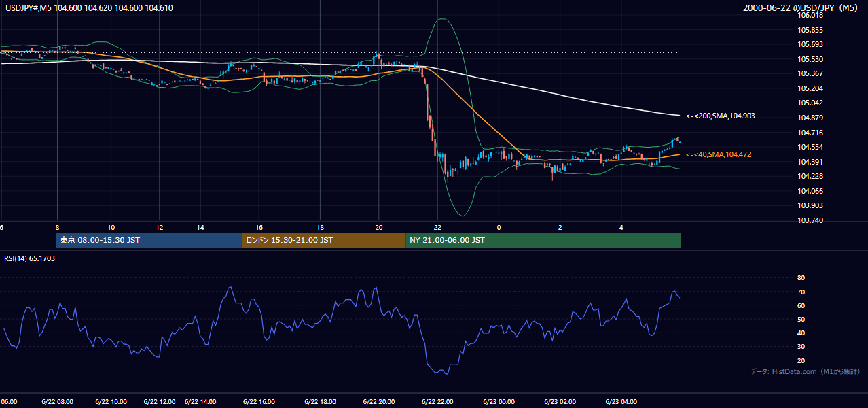Click the 105.367 price axis label
The image size is (868, 408).
pos(810,73)
